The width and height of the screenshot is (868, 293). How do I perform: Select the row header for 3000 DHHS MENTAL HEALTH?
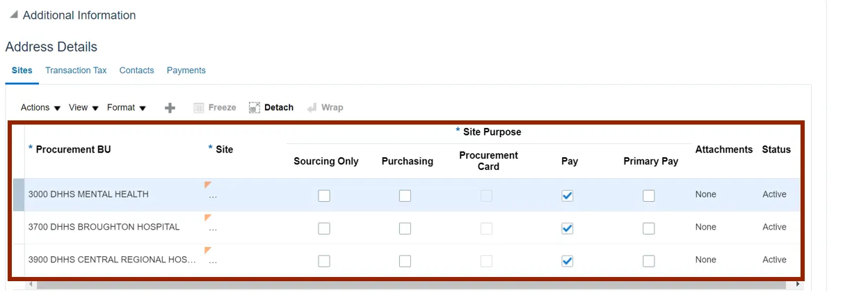coord(19,195)
